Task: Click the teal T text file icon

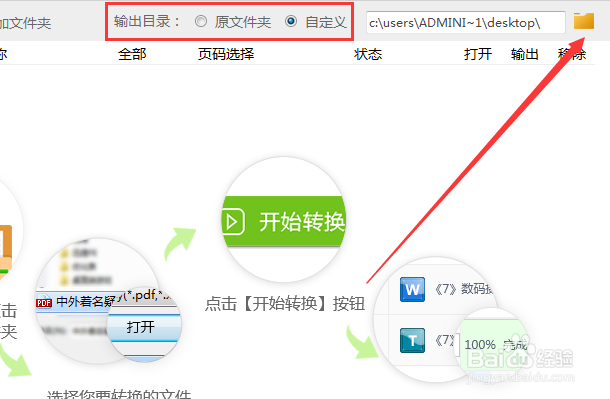Action: click(x=412, y=340)
